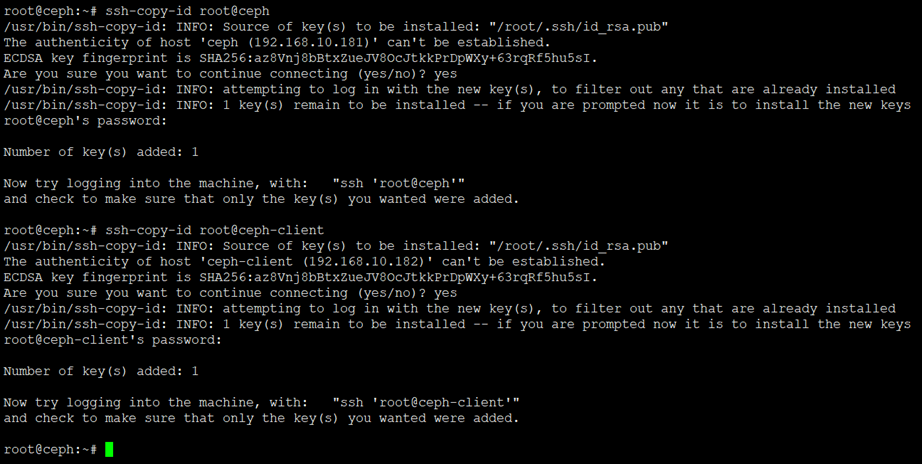
Task: Click the first ECDSA key fingerprint SHA256 line
Action: [299, 59]
